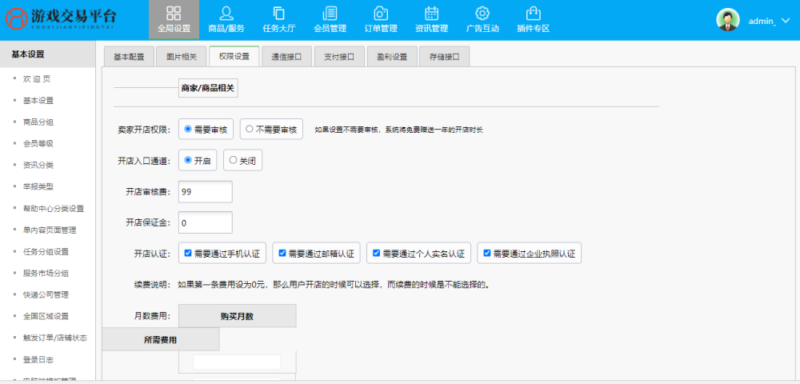Select 需要审核 radio button
Image resolution: width=800 pixels, height=384 pixels.
point(188,129)
